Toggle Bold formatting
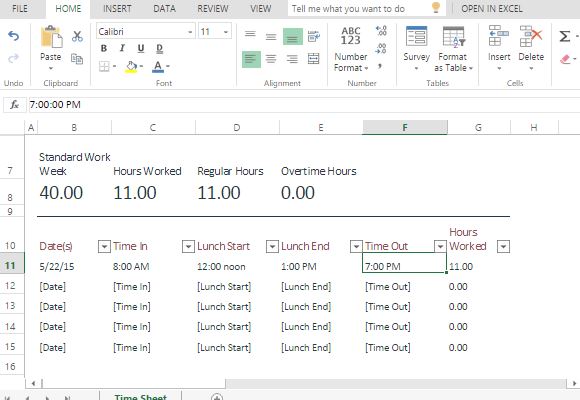 tap(104, 48)
